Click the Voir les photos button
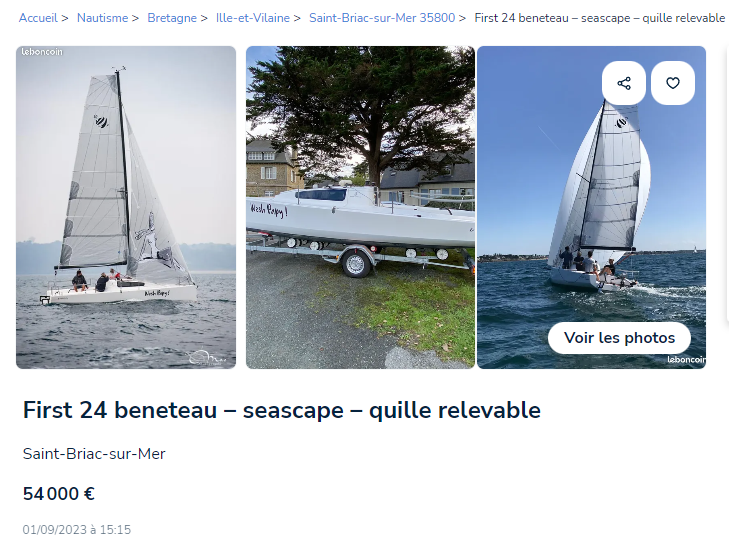 [619, 338]
